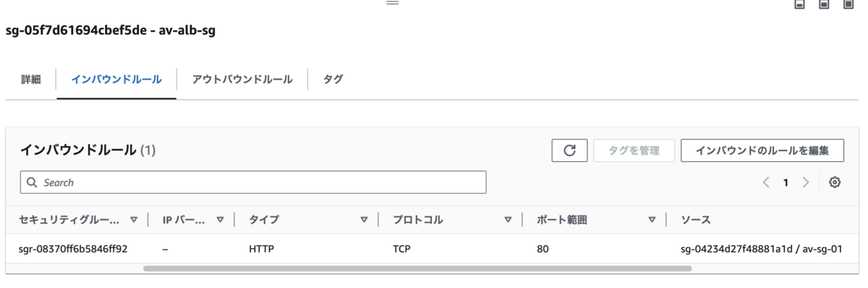
Task: Open the タグ tab
Action: pos(333,80)
